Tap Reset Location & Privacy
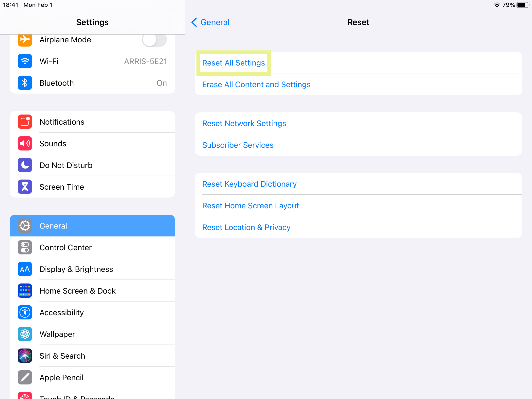 [246, 227]
